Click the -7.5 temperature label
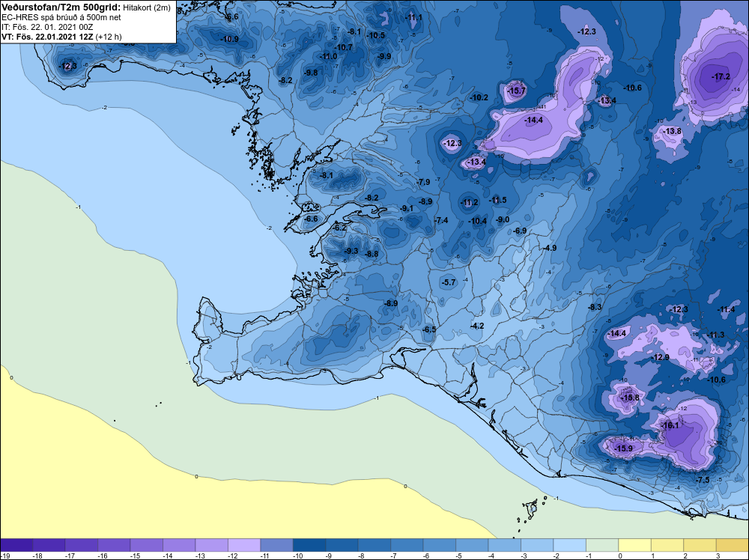 703,480
